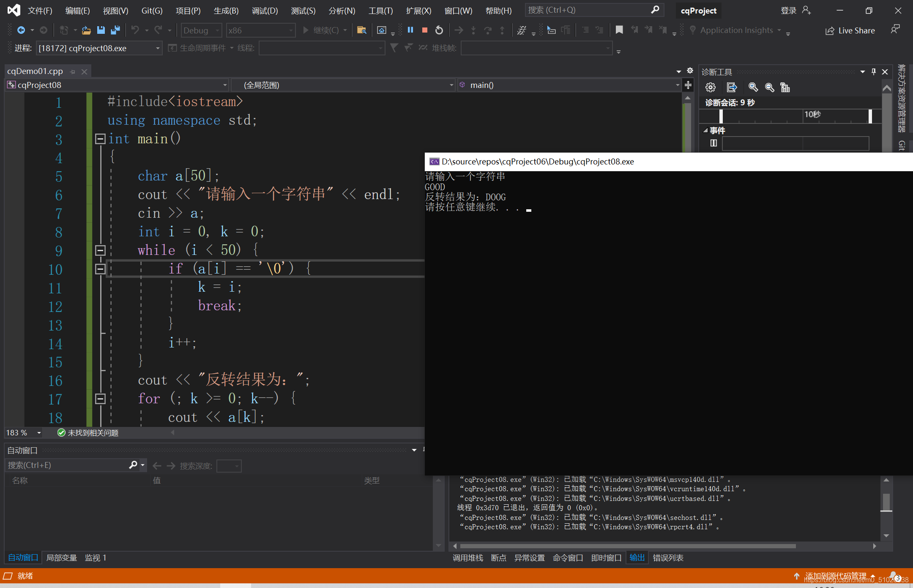Undo the last edit
This screenshot has width=913, height=588.
[x=135, y=30]
